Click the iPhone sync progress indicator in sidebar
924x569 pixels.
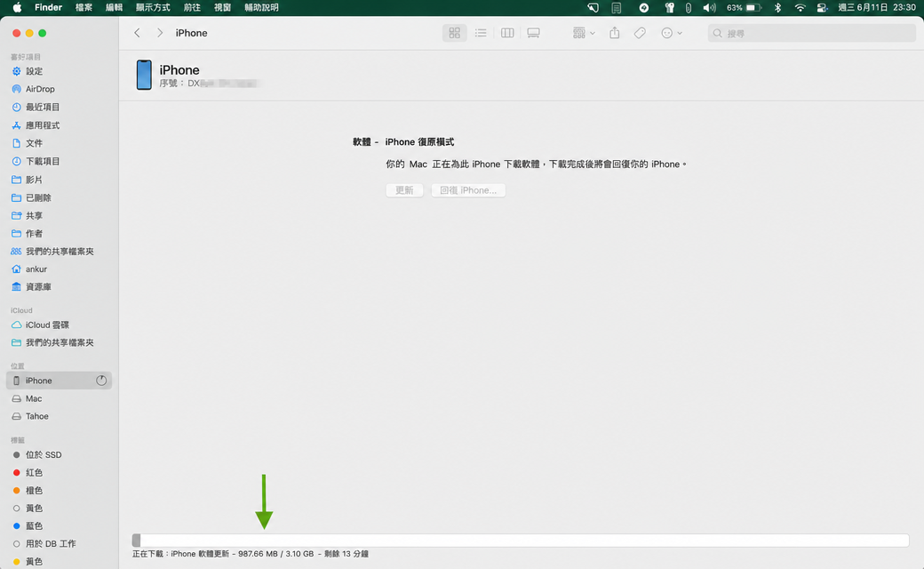coord(101,381)
